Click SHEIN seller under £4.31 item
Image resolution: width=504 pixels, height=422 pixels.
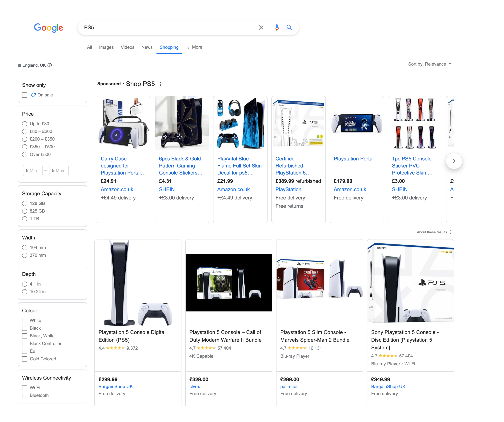click(x=167, y=189)
